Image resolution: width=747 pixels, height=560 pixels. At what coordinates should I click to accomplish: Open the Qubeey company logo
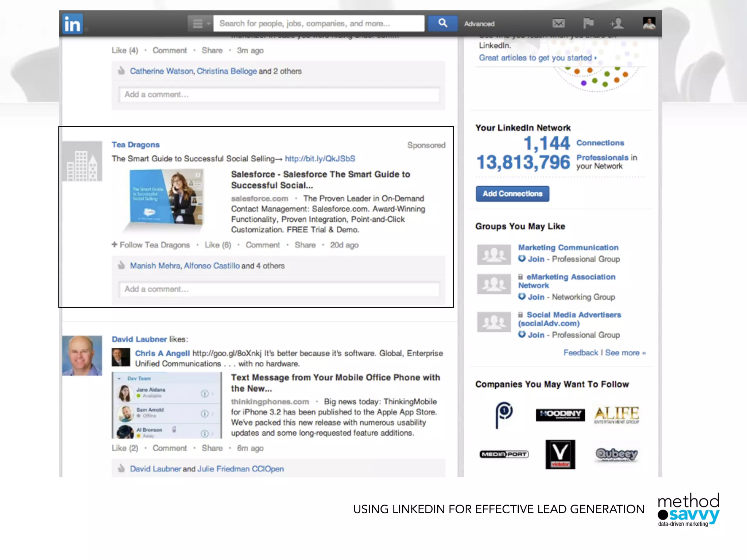(x=616, y=454)
